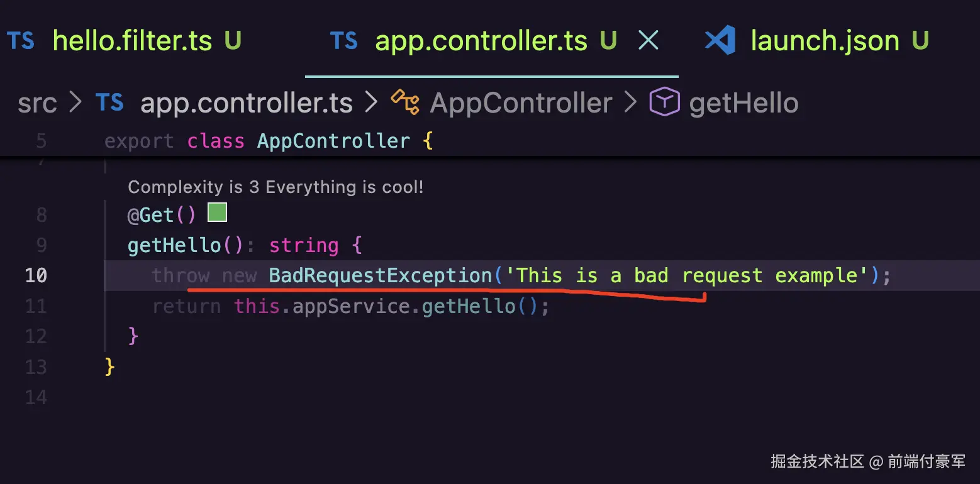Viewport: 980px width, 484px height.
Task: Open the launch.json tab
Action: [x=816, y=41]
